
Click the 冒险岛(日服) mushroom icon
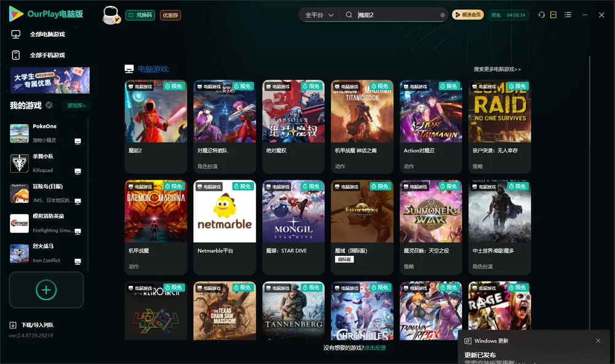[x=19, y=193]
